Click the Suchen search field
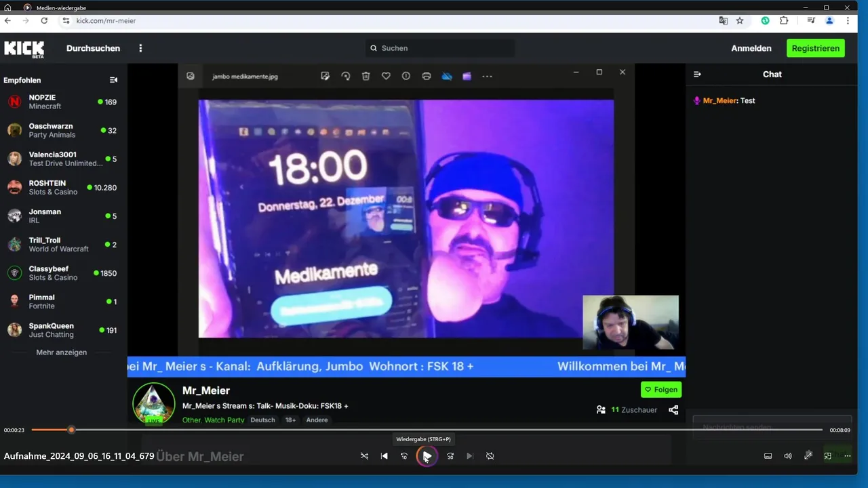Viewport: 868px width, 488px height. pos(440,48)
